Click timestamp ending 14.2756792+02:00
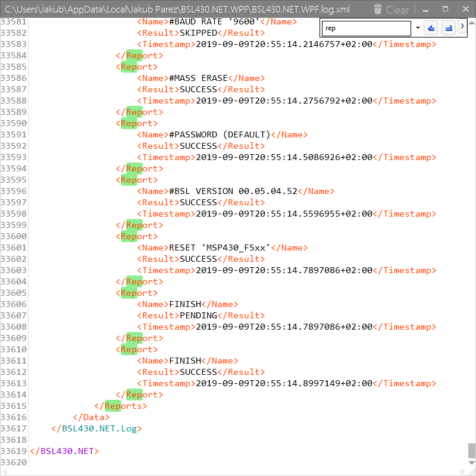 [284, 101]
